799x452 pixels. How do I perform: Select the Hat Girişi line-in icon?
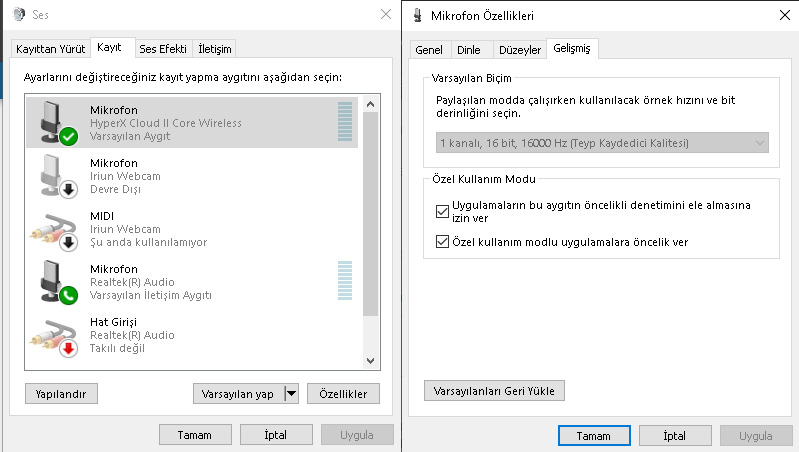coord(56,336)
